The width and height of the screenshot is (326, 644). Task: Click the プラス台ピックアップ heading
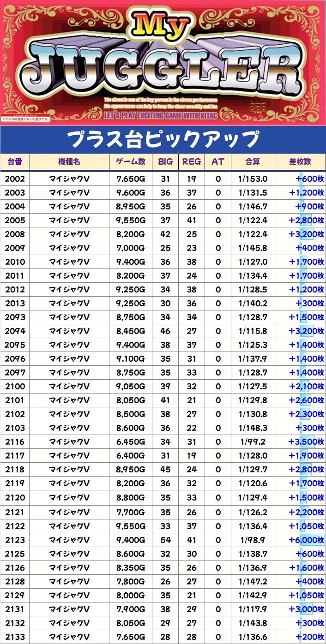[163, 139]
